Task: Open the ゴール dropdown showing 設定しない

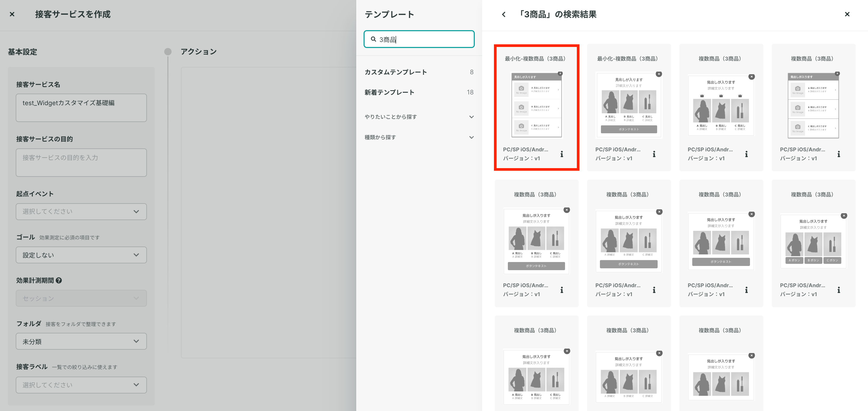Action: coord(81,255)
